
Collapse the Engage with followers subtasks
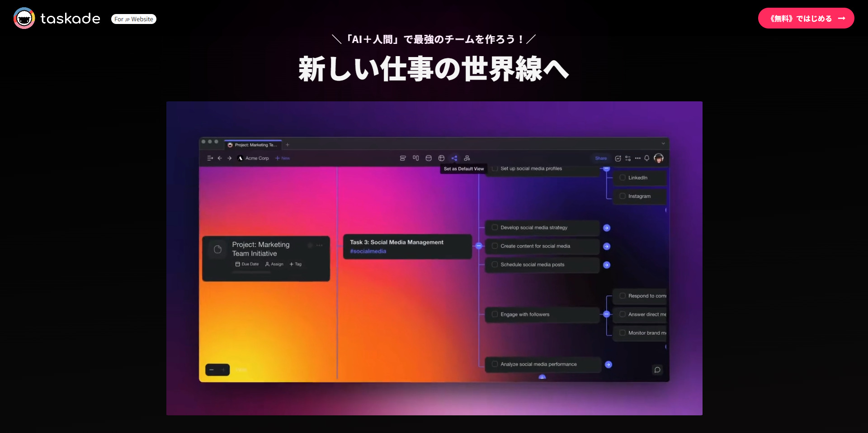click(x=607, y=314)
